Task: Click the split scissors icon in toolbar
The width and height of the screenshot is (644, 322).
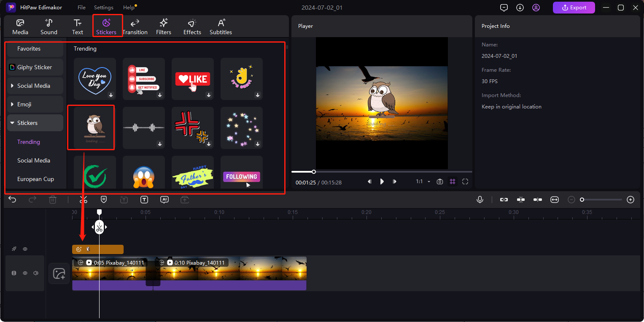Action: tap(84, 200)
